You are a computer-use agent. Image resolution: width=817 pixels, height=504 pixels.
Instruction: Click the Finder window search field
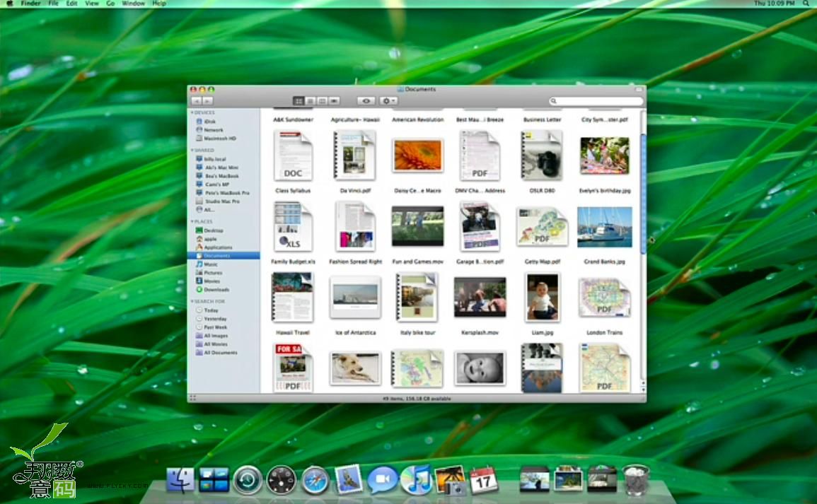[596, 101]
